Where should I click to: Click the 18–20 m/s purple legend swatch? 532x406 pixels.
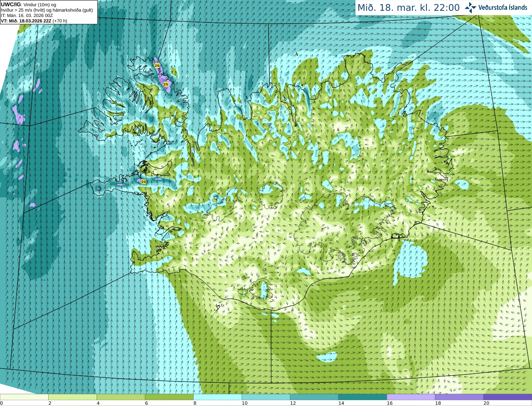coord(459,397)
